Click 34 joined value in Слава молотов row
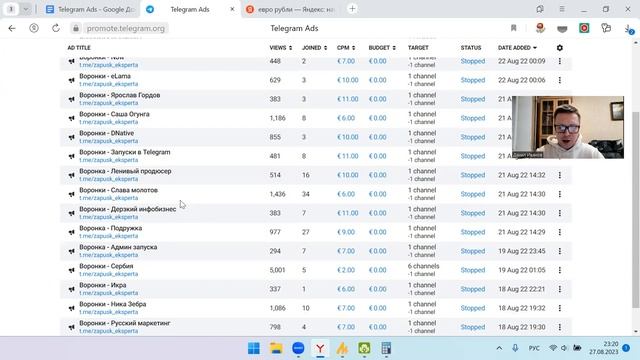Screen dimensions: 640x360 click(x=306, y=194)
